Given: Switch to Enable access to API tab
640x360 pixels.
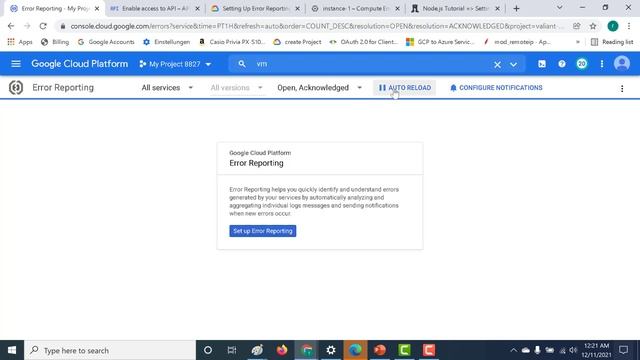Looking at the screenshot, I should [154, 9].
